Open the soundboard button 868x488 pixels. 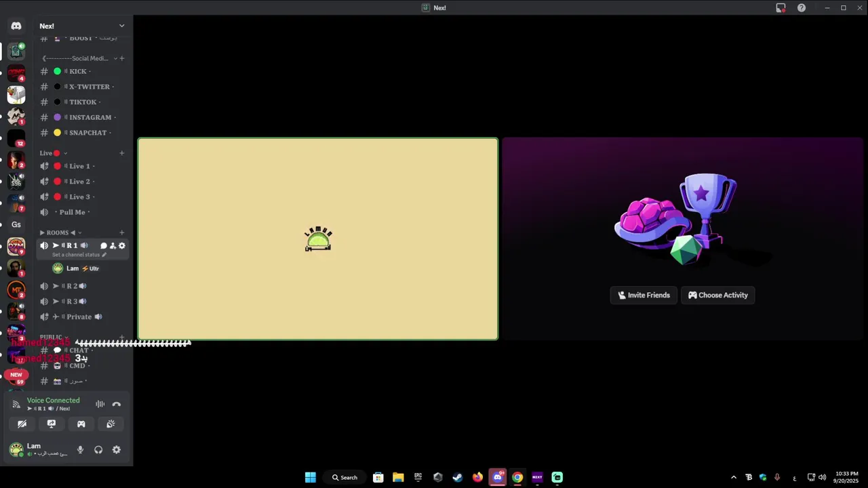click(111, 424)
